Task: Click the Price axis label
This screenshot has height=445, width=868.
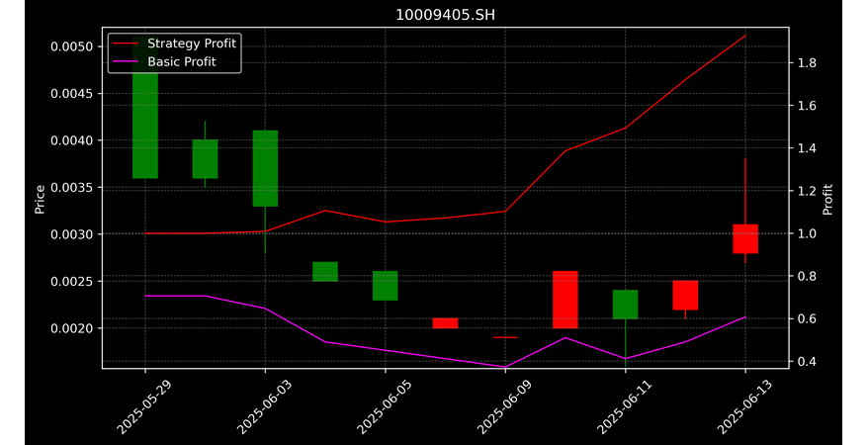Action: coord(40,199)
